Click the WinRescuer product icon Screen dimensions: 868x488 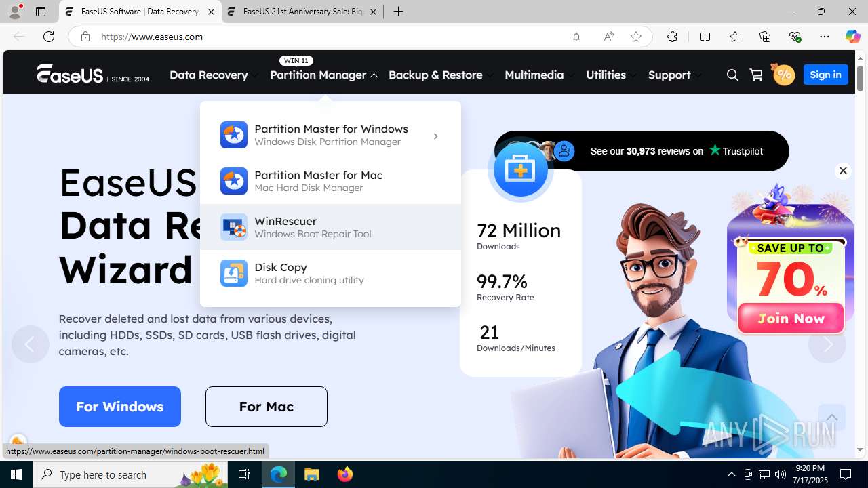pyautogui.click(x=234, y=227)
